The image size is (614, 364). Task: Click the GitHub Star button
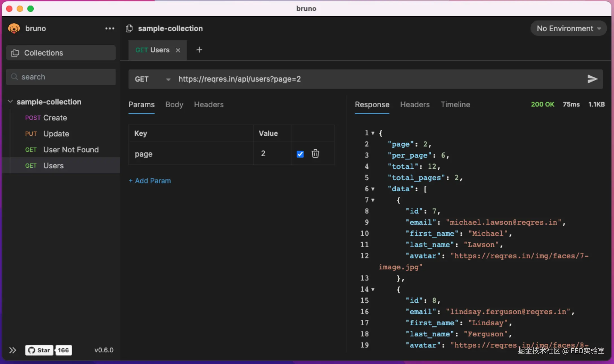39,350
